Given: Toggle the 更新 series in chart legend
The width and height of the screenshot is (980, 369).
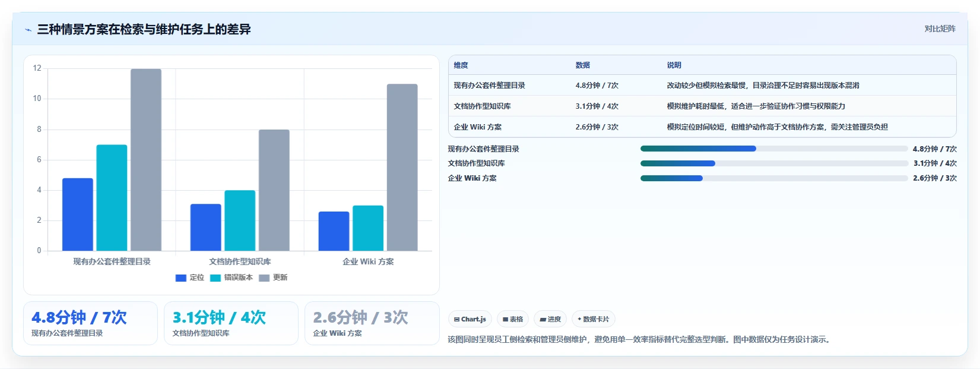Looking at the screenshot, I should pyautogui.click(x=273, y=277).
